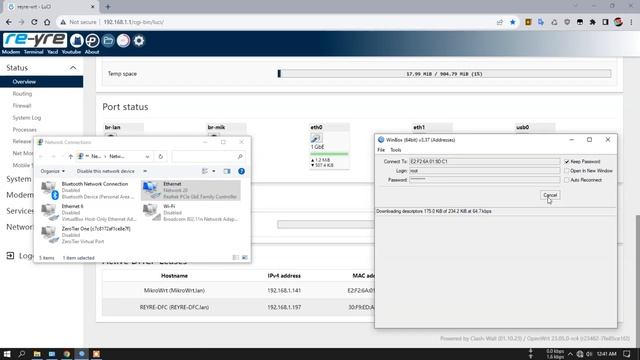Open Chrome side panel icon
640x360 pixels.
click(605, 22)
